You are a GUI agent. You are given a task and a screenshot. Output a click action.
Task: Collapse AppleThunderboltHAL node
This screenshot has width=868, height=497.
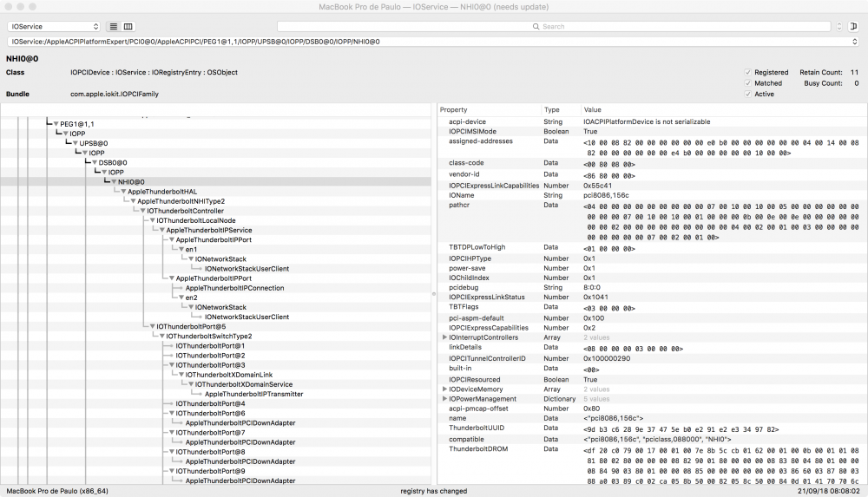coord(123,192)
